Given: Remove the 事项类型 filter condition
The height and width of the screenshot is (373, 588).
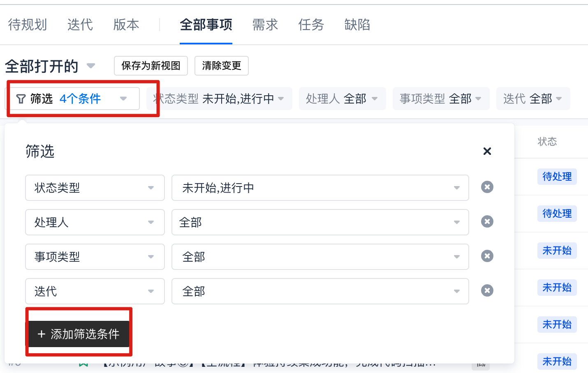Looking at the screenshot, I should (x=487, y=256).
